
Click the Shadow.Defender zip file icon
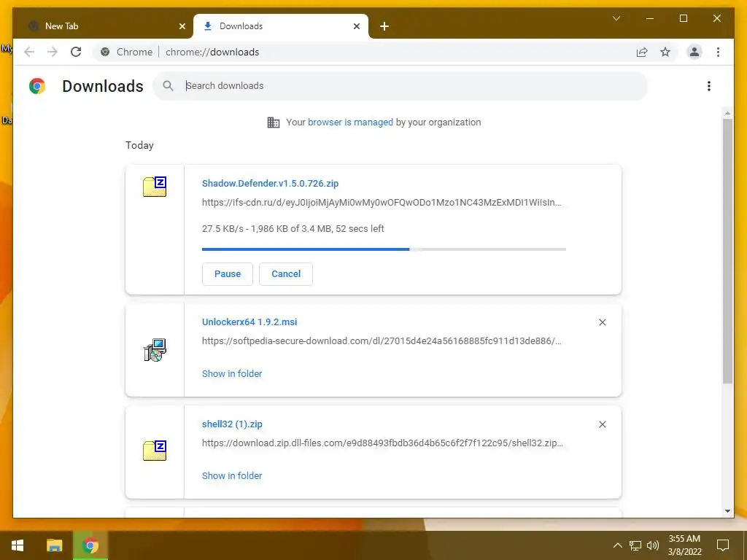155,187
